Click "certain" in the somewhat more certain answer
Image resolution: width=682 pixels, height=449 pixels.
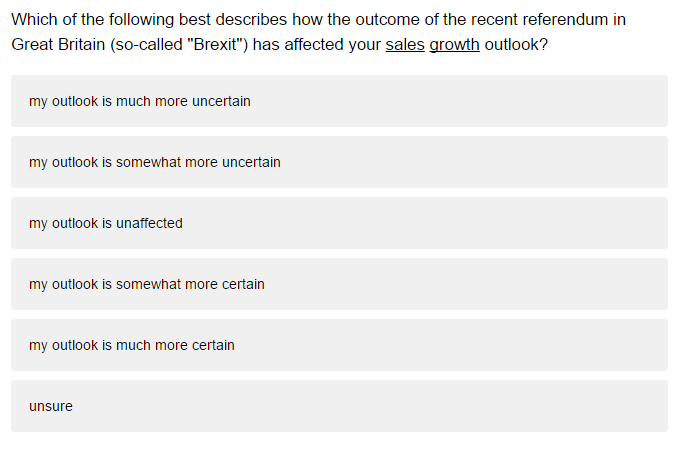243,284
